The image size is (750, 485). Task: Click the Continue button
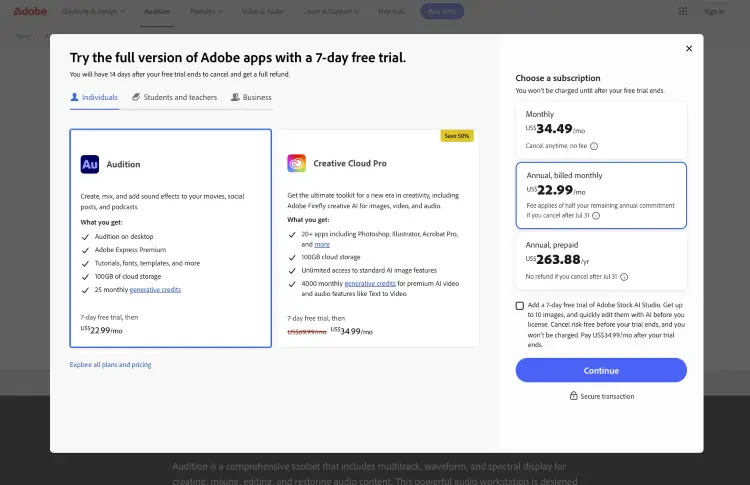(601, 370)
